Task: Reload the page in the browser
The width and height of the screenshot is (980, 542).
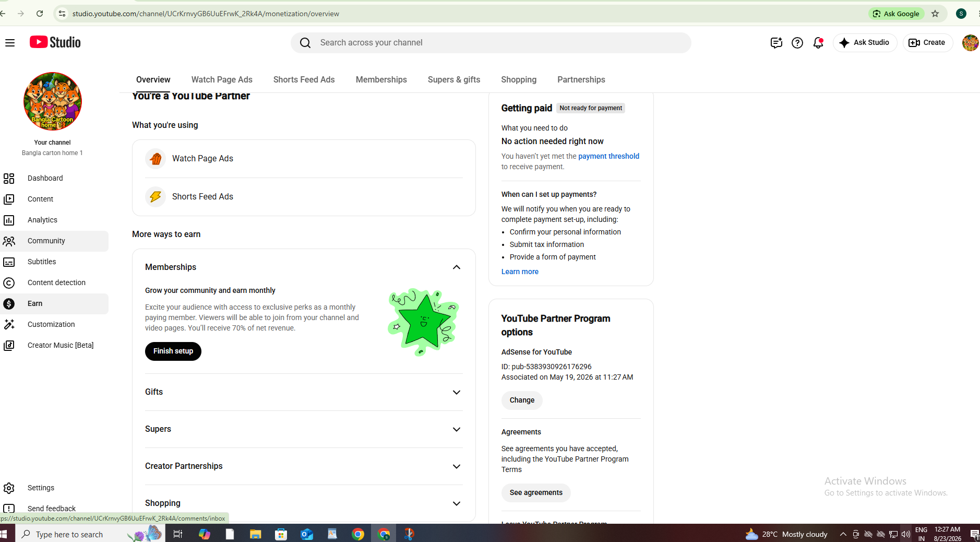Action: click(40, 14)
